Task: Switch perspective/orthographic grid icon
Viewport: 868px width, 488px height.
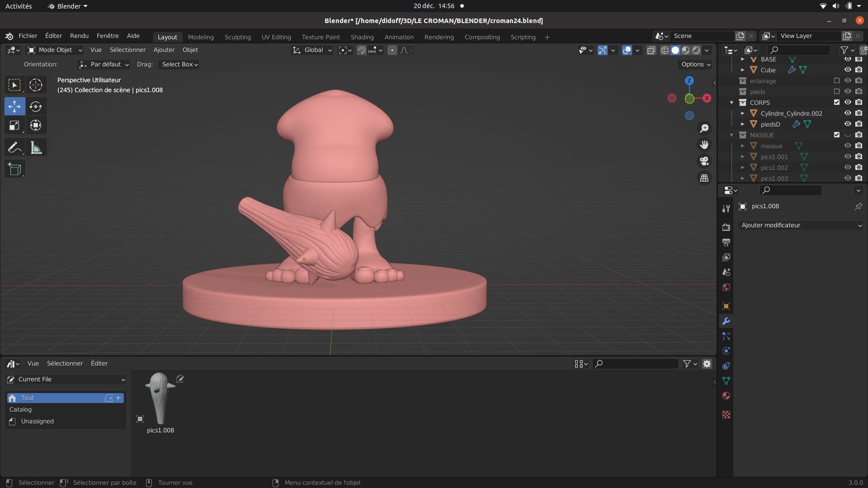Action: (704, 178)
